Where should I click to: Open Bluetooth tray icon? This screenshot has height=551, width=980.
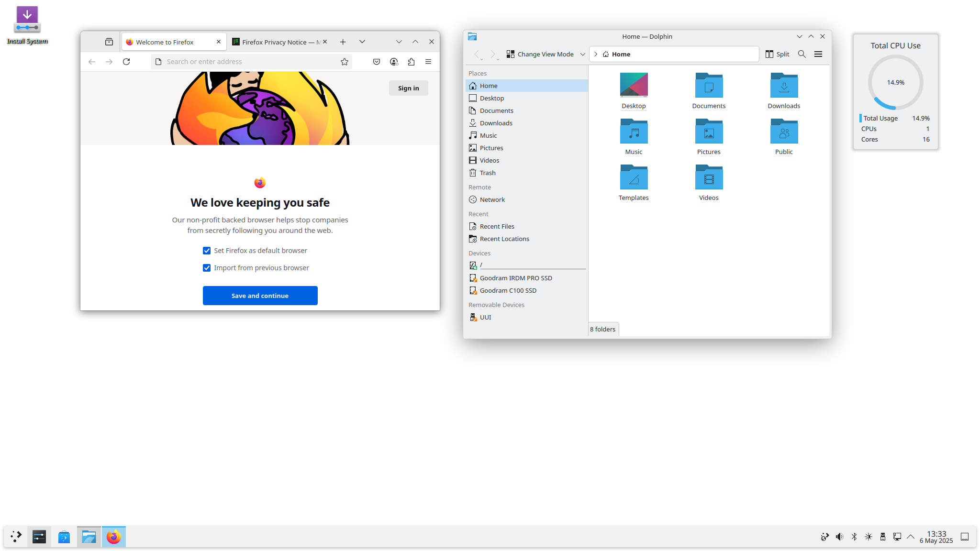[x=854, y=537]
